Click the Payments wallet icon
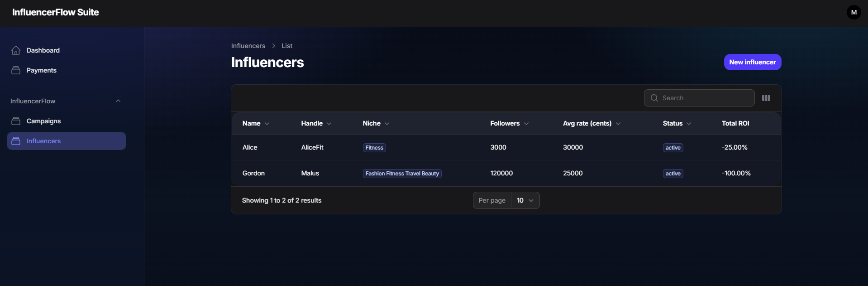The height and width of the screenshot is (286, 868). [x=16, y=70]
